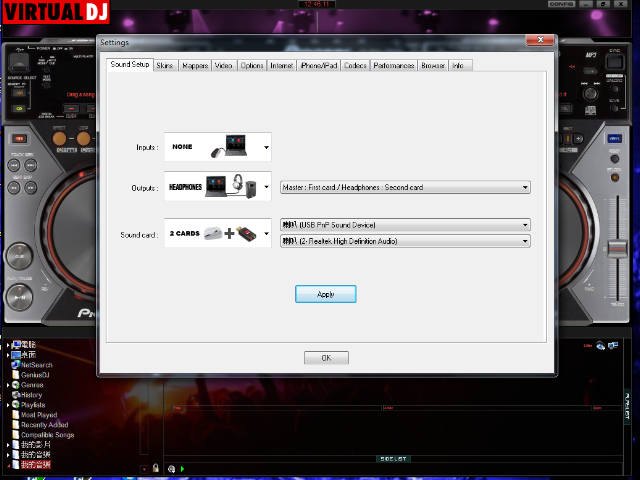Click the left deck Track Search next button
Image resolution: width=640 pixels, height=480 pixels.
pyautogui.click(x=31, y=165)
